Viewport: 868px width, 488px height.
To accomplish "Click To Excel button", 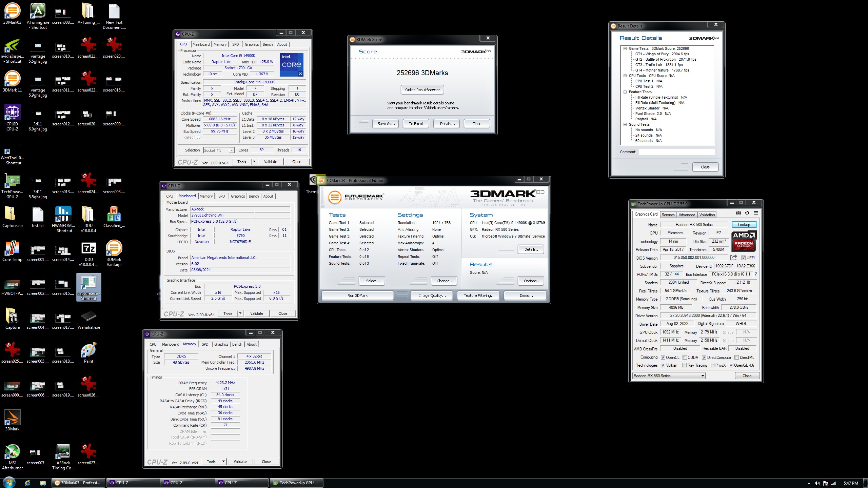I will pyautogui.click(x=416, y=124).
